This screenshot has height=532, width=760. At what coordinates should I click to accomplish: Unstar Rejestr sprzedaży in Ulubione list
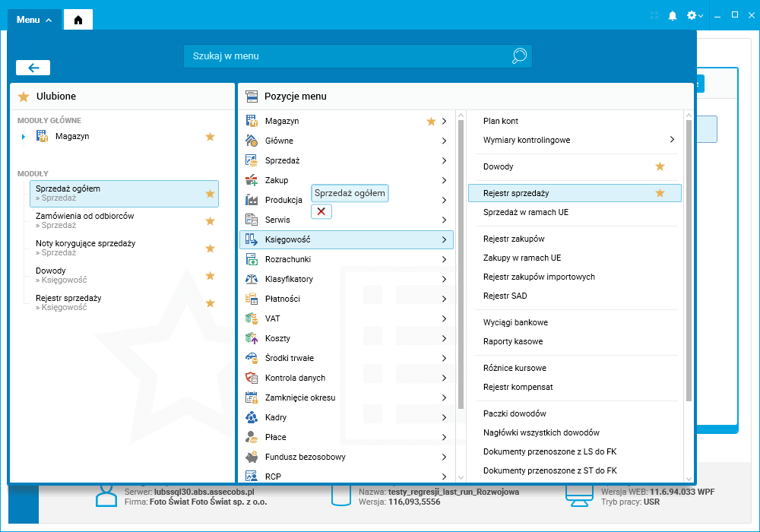point(210,303)
